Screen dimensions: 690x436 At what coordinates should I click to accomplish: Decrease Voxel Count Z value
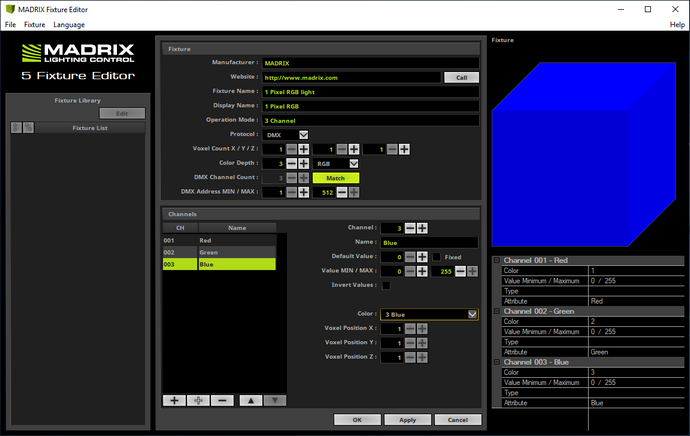coord(392,149)
